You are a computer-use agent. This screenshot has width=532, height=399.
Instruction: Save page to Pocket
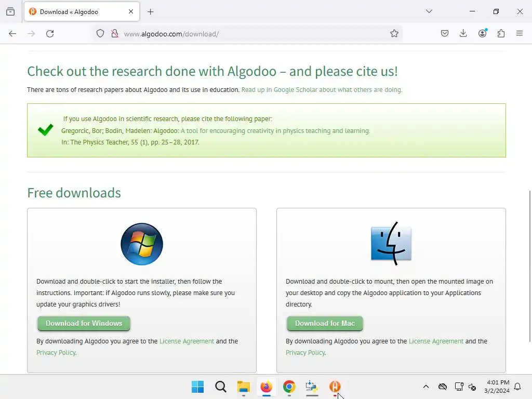445,33
